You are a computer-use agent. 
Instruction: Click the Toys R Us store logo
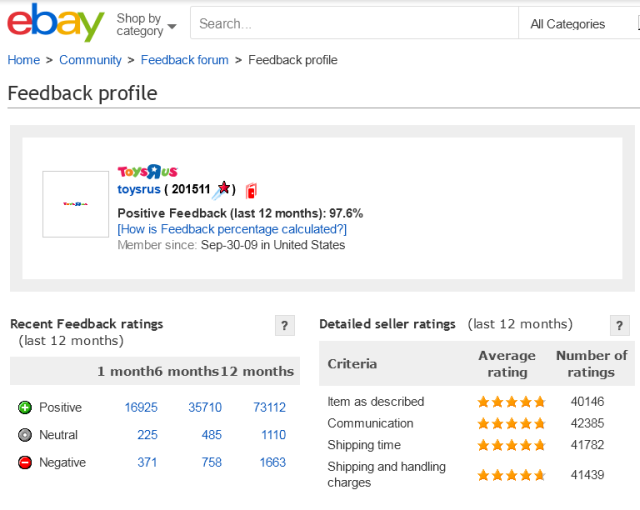(147, 172)
